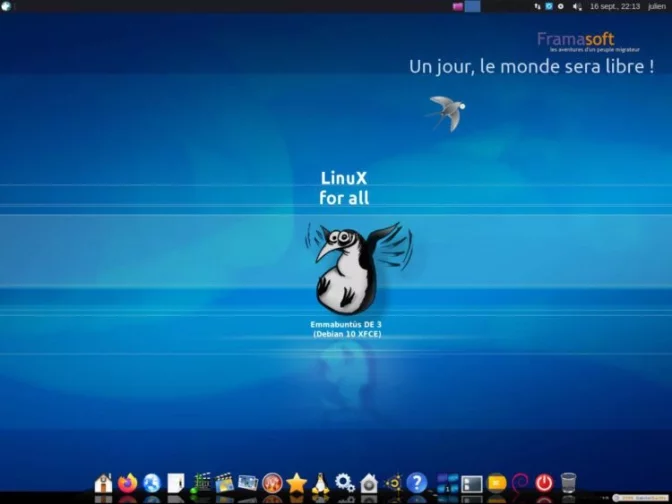Open the home folder dock icon
This screenshot has width=672, height=504.
(x=103, y=484)
